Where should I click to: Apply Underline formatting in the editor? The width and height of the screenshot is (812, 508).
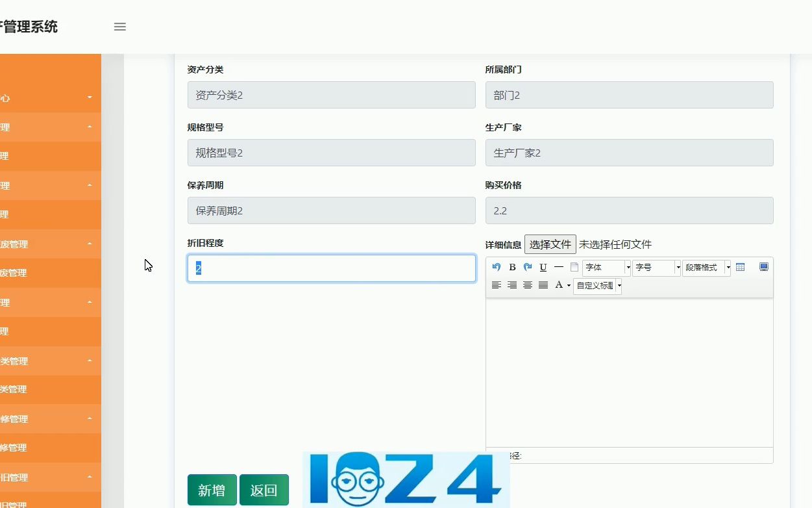[x=543, y=266]
